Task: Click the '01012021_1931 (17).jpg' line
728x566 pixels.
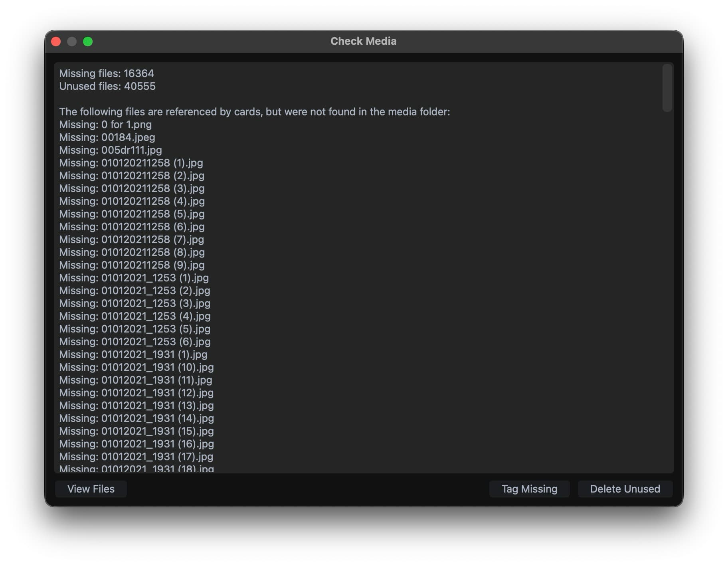Action: [x=136, y=457]
